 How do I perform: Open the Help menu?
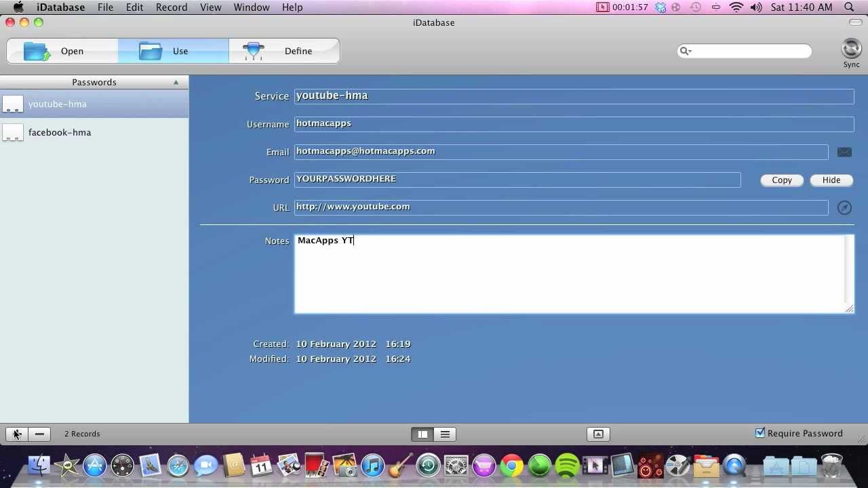click(x=292, y=7)
